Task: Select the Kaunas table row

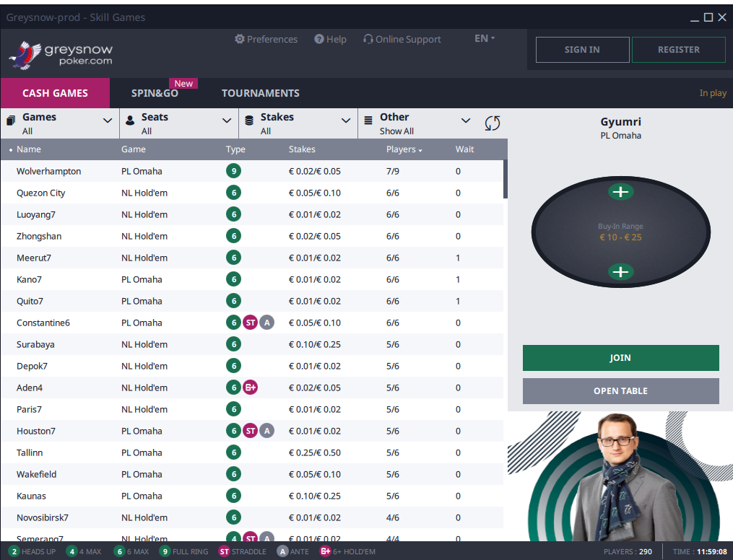Action: (252, 496)
